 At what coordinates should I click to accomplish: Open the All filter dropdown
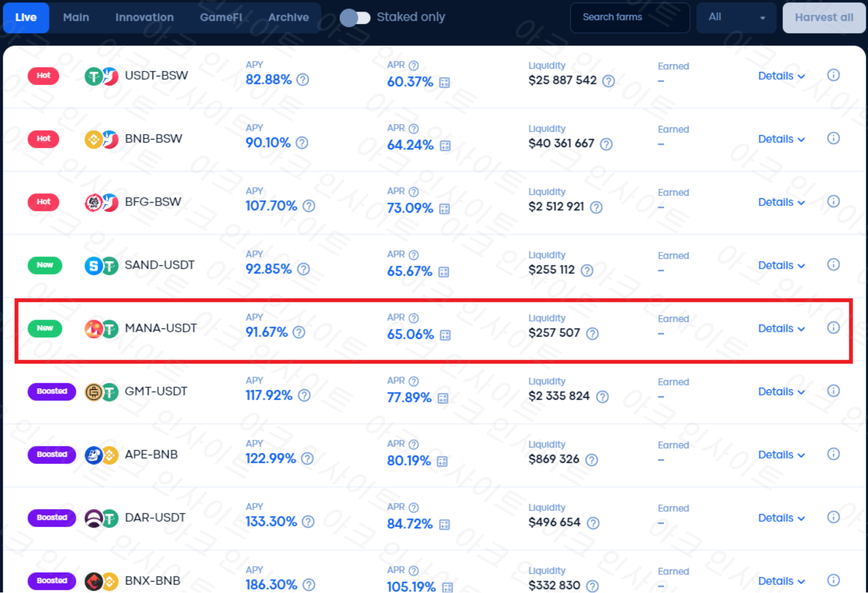[736, 18]
